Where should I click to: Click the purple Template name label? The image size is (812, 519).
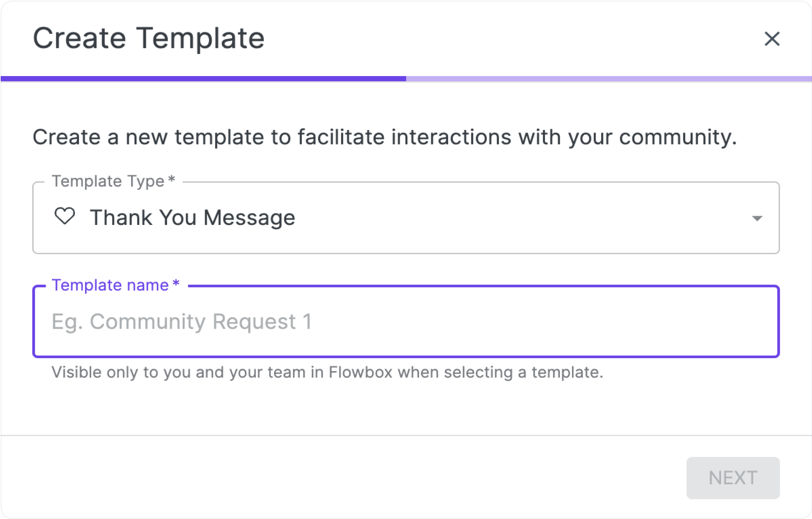(x=110, y=285)
